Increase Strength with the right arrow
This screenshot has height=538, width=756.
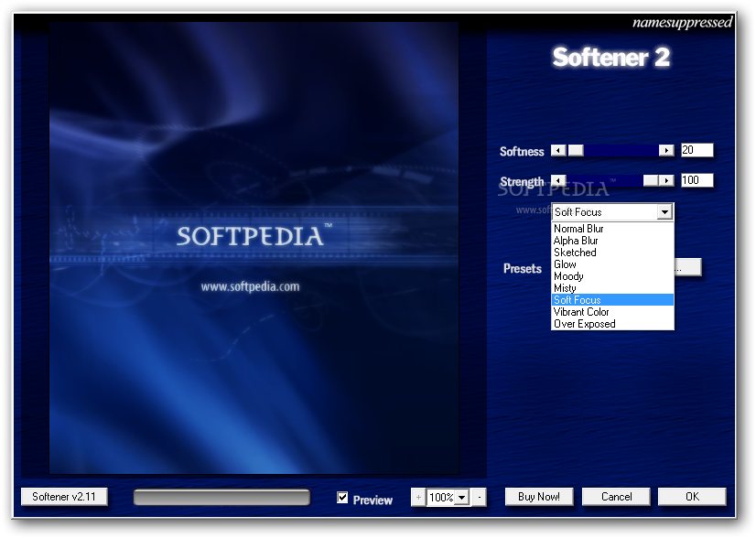[x=666, y=180]
